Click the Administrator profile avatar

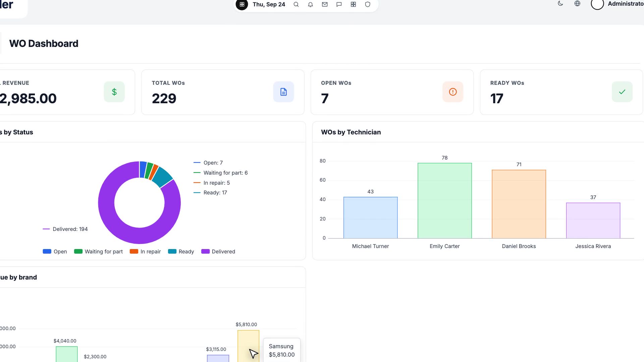[597, 4]
